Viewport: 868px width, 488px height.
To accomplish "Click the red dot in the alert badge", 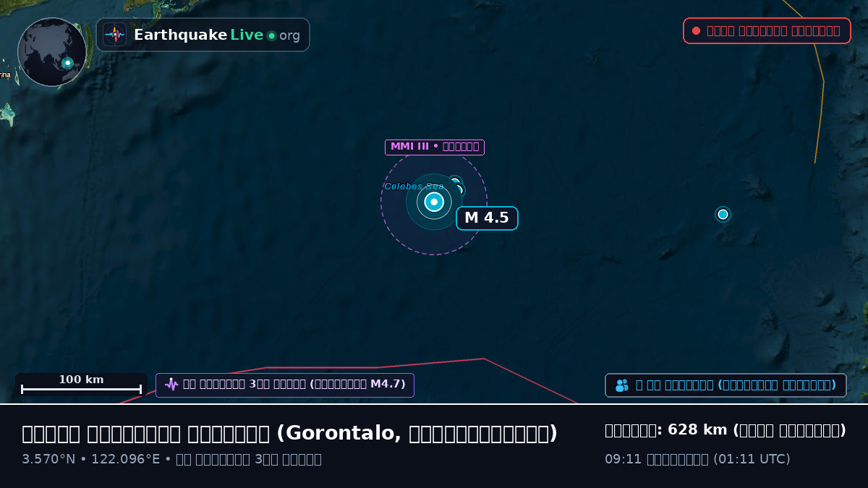I will [696, 30].
